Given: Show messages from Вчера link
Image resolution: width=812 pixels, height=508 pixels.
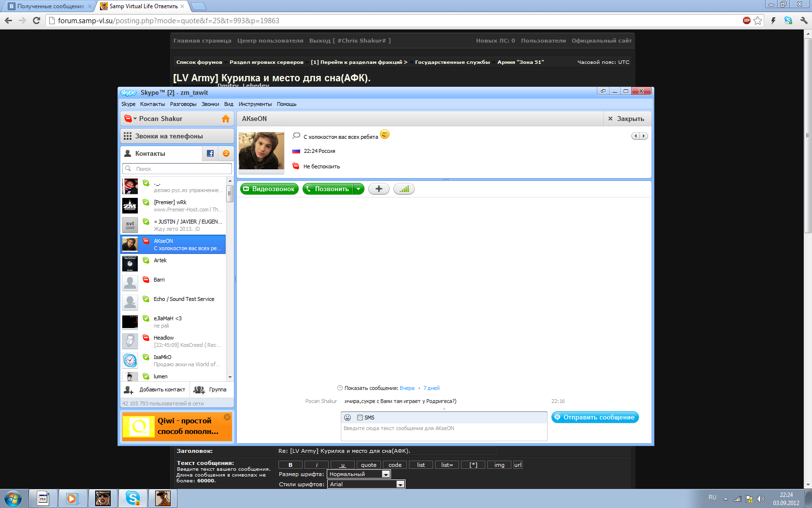Looking at the screenshot, I should [x=407, y=388].
